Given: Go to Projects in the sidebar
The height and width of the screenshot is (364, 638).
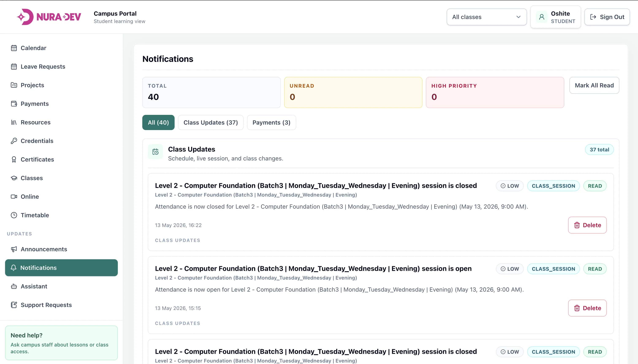Looking at the screenshot, I should coord(61,85).
